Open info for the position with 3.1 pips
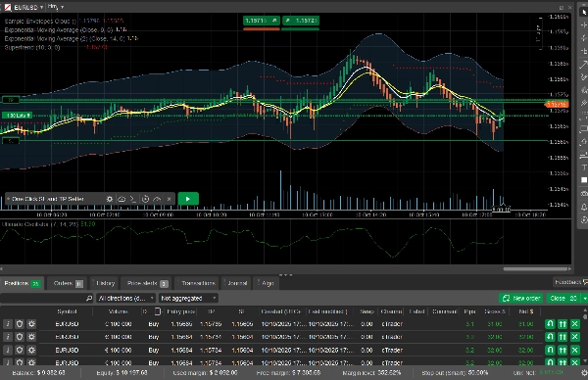This screenshot has height=380, width=588. (8, 324)
